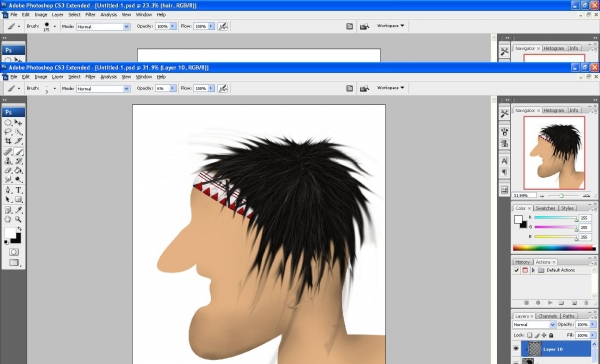Toggle dialog box icon for Default Actions

(x=525, y=270)
